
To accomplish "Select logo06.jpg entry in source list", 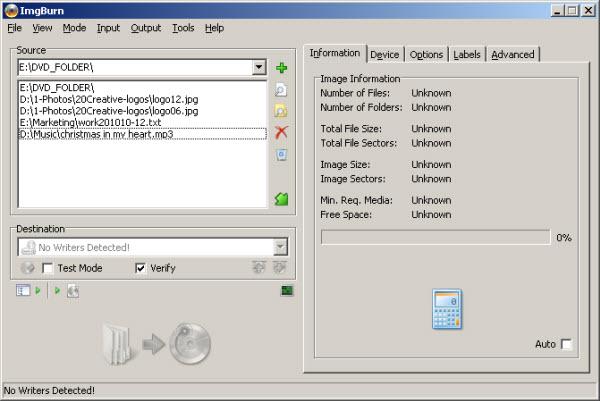I will click(x=142, y=111).
